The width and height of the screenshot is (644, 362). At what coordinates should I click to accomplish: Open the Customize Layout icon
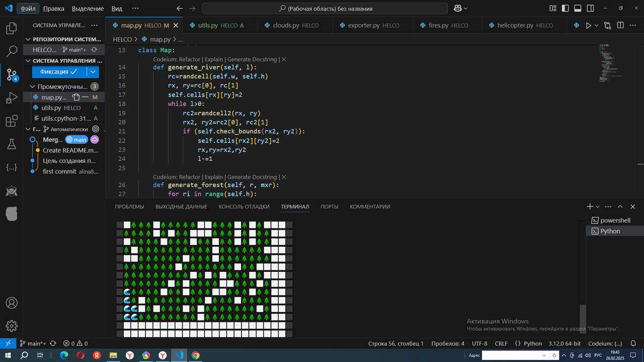coord(553,9)
